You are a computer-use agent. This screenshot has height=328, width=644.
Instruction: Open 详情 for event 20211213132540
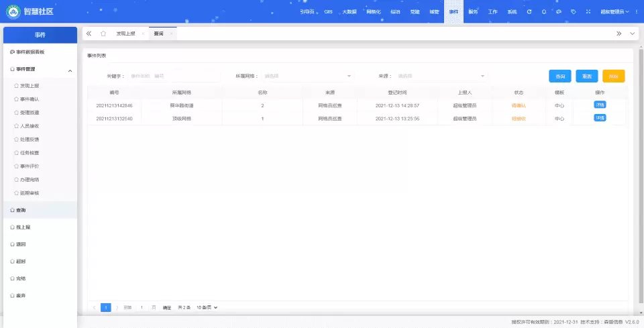[x=600, y=118]
